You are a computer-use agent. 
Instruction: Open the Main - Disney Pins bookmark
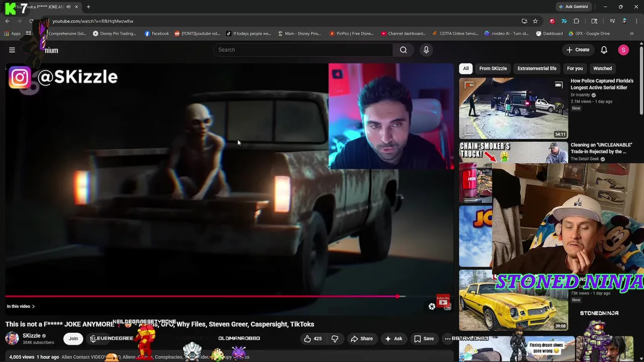299,34
